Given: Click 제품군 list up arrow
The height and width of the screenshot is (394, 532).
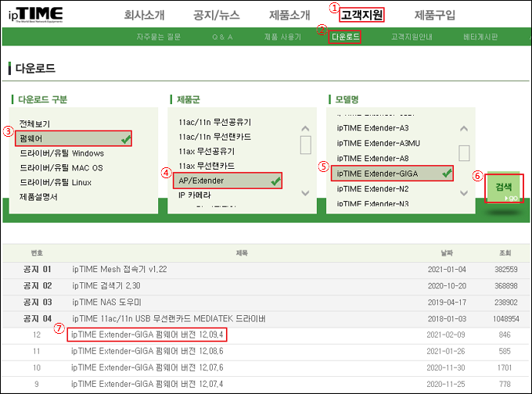Looking at the screenshot, I should (x=305, y=128).
